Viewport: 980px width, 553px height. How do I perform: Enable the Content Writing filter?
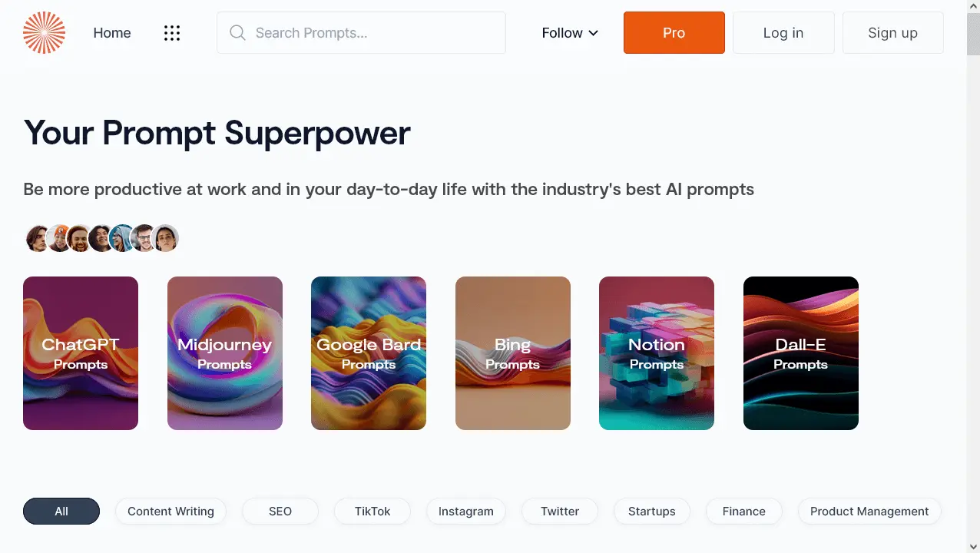[171, 511]
